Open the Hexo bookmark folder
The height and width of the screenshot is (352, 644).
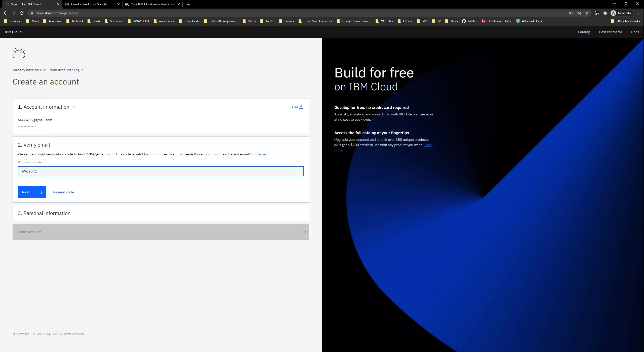tap(451, 21)
